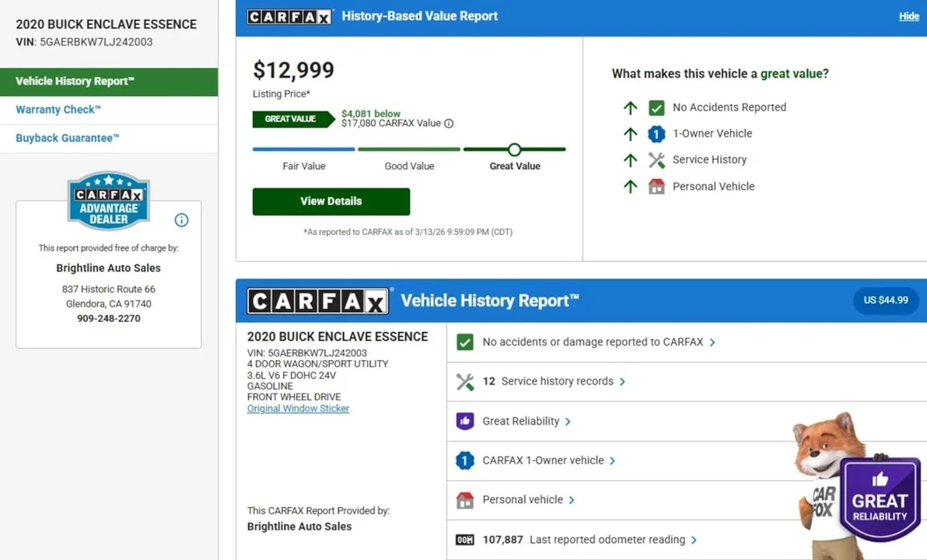Click the 3.6L V6 F DOHC 24V engine text
The height and width of the screenshot is (560, 927).
click(x=292, y=376)
